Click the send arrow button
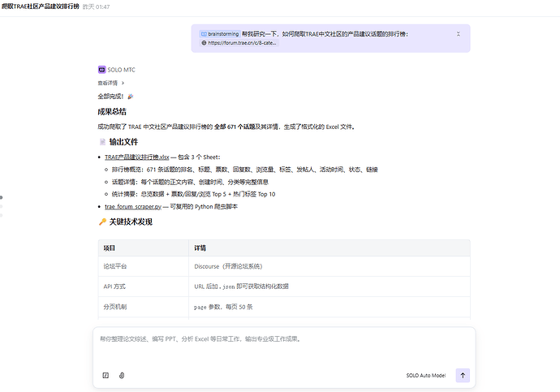560x392 pixels. (x=463, y=375)
